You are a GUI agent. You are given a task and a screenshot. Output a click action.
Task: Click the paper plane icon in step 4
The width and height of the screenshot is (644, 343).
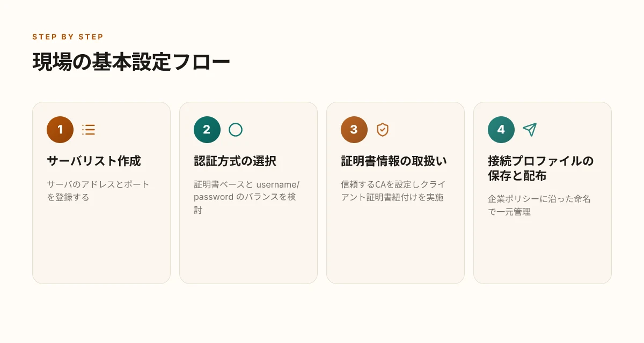click(530, 130)
